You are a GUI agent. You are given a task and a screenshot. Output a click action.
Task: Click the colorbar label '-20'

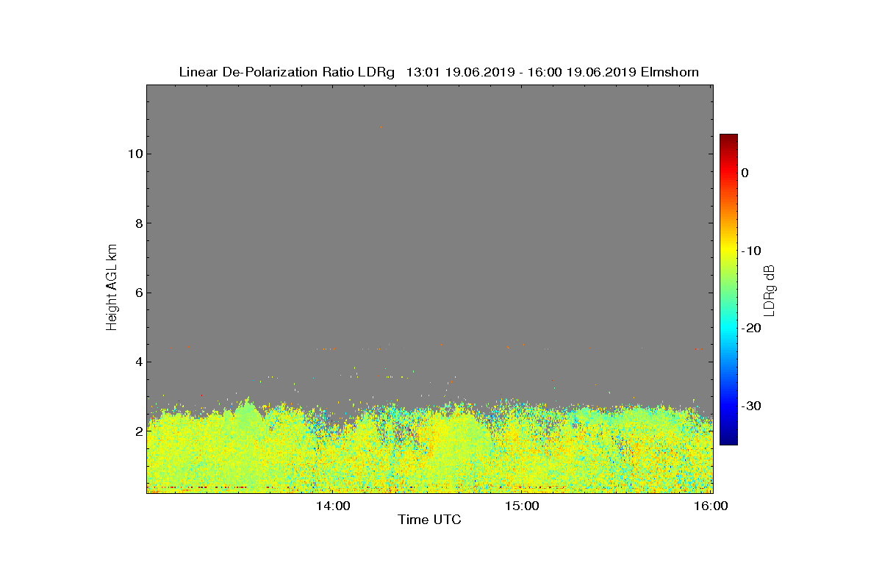click(x=750, y=328)
